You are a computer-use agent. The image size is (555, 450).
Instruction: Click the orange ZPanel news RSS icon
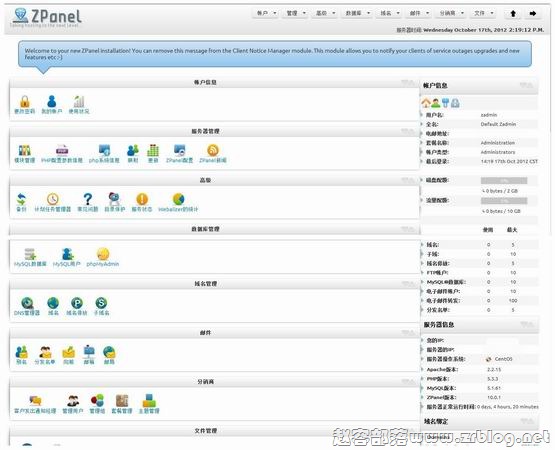[213, 150]
